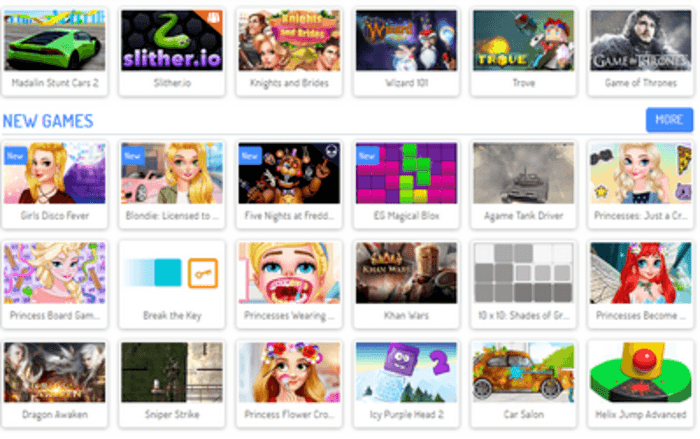Click the Dragon Awaken title link
The width and height of the screenshot is (700, 439).
tap(54, 414)
